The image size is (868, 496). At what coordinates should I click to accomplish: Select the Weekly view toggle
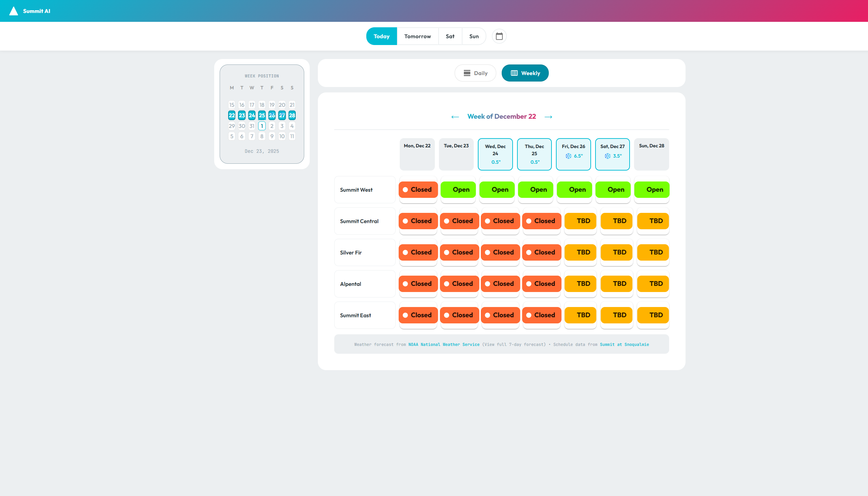pos(525,73)
